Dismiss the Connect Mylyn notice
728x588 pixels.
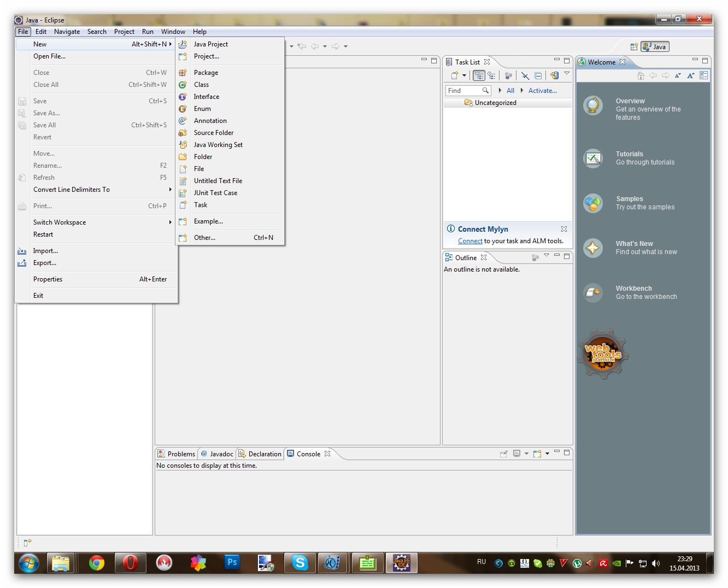coord(564,229)
